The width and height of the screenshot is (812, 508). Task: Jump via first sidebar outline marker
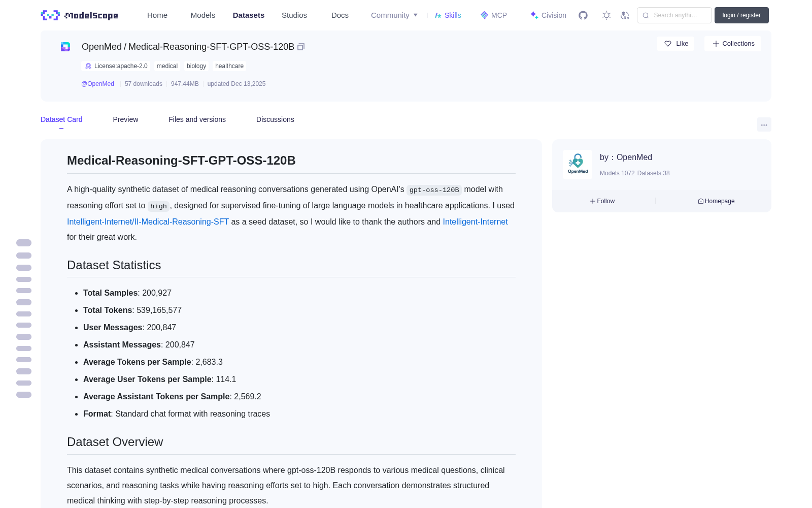[24, 243]
